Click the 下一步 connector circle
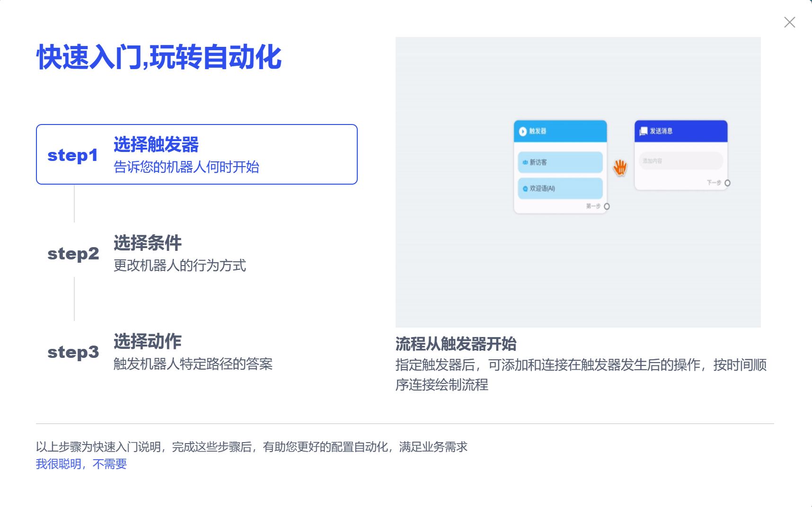 coord(727,183)
